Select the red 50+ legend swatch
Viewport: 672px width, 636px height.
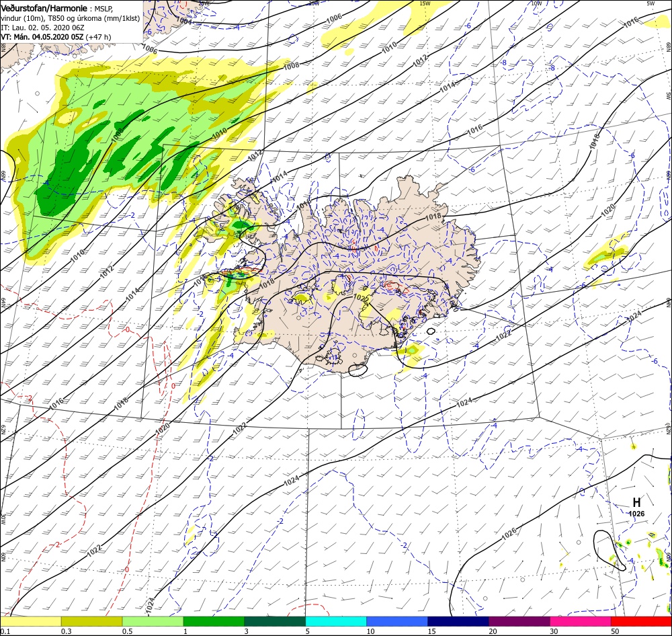641,621
